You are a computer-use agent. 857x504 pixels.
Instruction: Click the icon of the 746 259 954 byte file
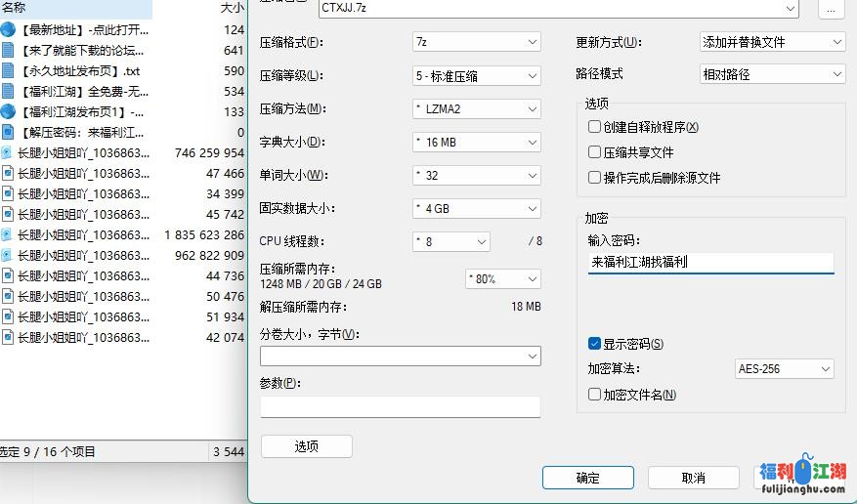click(x=8, y=153)
